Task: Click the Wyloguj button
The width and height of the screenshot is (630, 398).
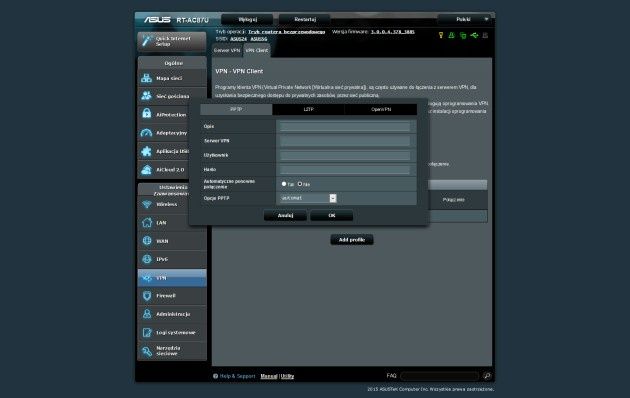Action: (247, 19)
